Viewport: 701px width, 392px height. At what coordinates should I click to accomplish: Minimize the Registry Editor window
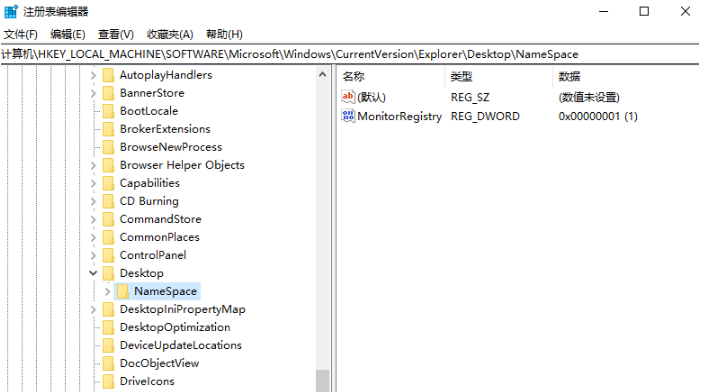click(604, 11)
